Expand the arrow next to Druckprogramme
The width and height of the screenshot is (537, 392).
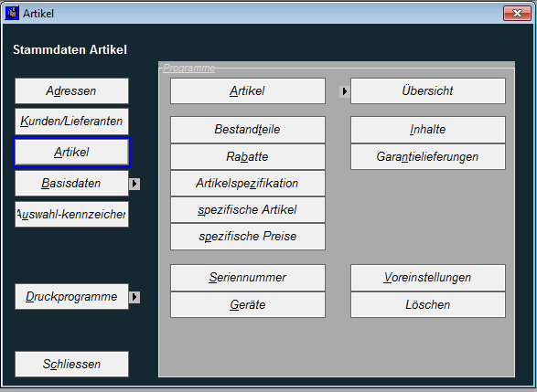coord(134,297)
